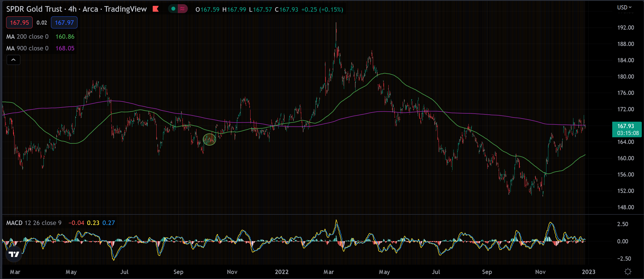Image resolution: width=644 pixels, height=279 pixels.
Task: Click the current price label 167.93
Action: (x=625, y=126)
